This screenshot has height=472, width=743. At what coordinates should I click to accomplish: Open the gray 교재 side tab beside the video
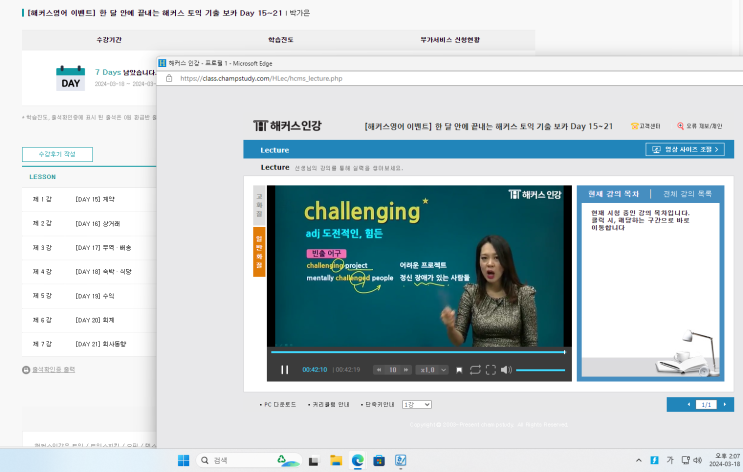259,205
